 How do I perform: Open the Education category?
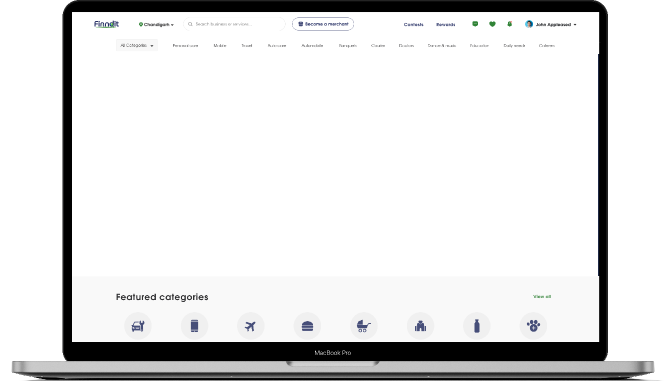click(x=479, y=45)
